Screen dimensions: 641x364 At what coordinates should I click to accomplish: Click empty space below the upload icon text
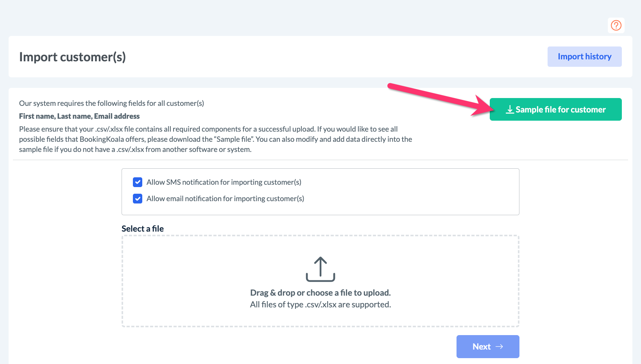320,318
